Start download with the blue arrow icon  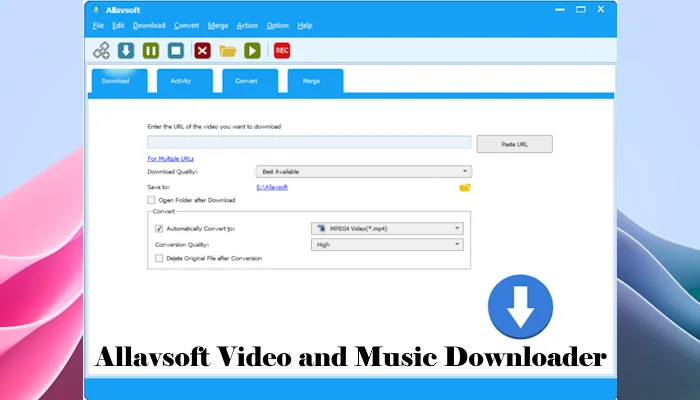(x=126, y=50)
